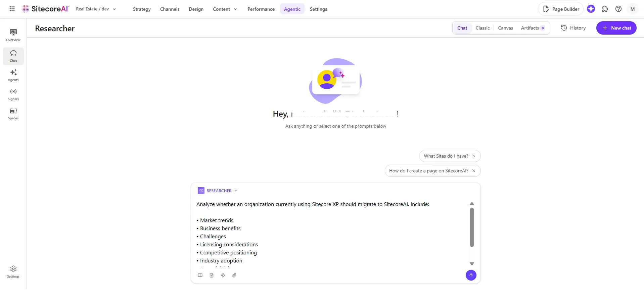Click the prompt scrollbar up arrow
The image size is (644, 291).
(x=472, y=204)
